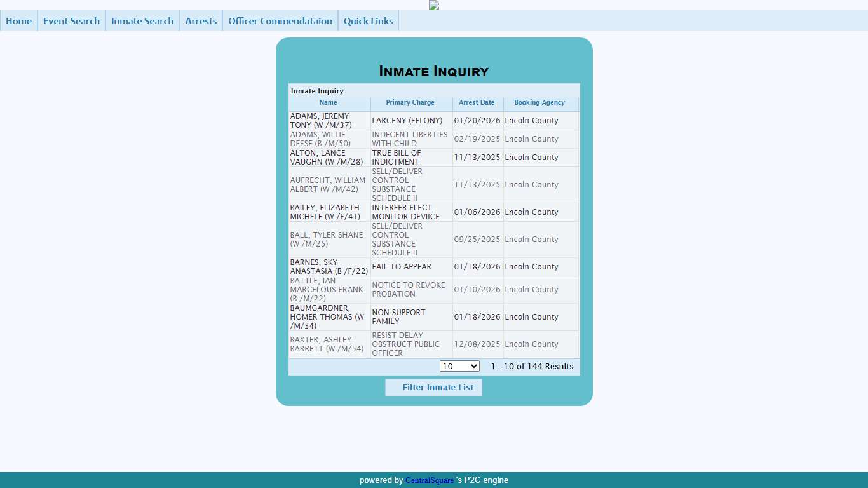Viewport: 868px width, 488px height.
Task: Open Officer Commendataion menu item
Action: point(280,21)
